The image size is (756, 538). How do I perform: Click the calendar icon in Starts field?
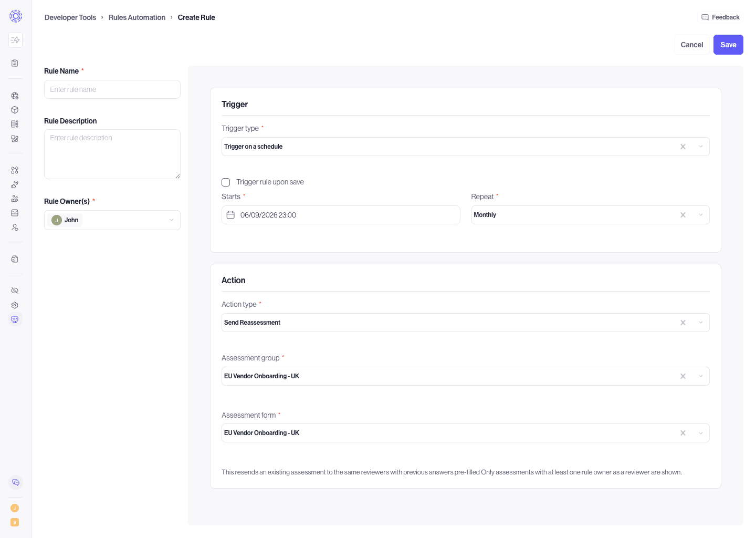[x=230, y=215]
